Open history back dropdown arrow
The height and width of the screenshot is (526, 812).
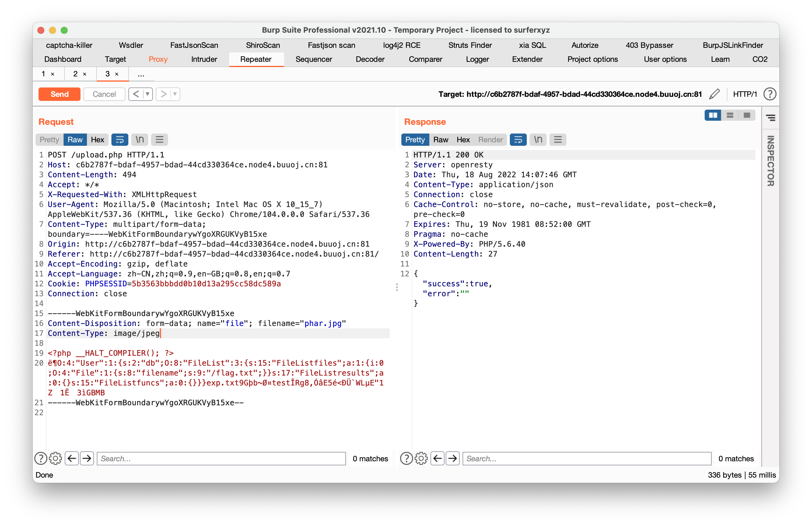[147, 94]
